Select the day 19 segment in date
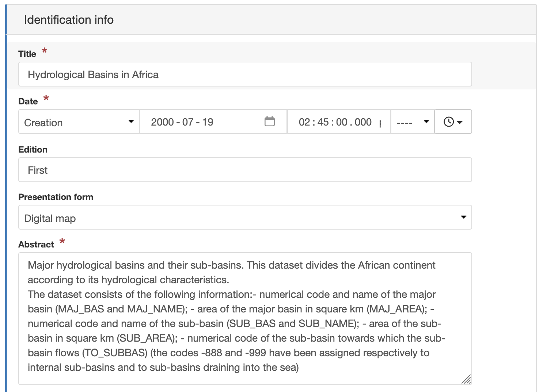The width and height of the screenshot is (543, 392). (208, 122)
